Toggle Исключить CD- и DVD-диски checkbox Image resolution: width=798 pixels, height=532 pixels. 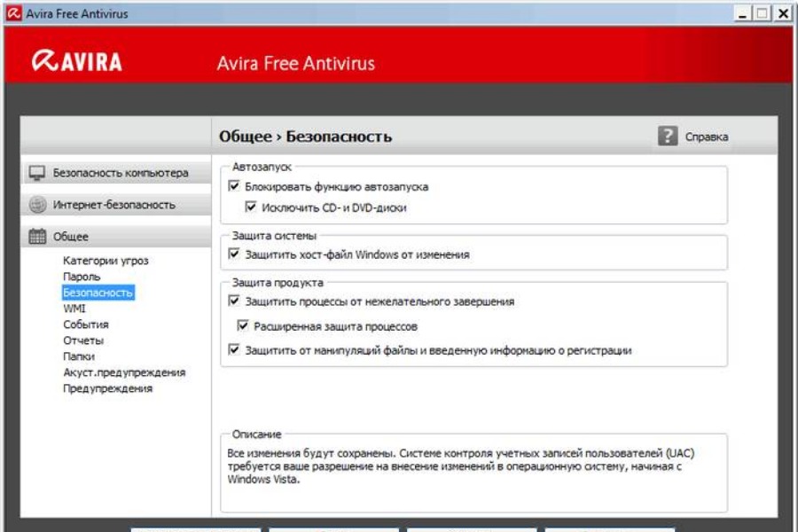[x=250, y=207]
